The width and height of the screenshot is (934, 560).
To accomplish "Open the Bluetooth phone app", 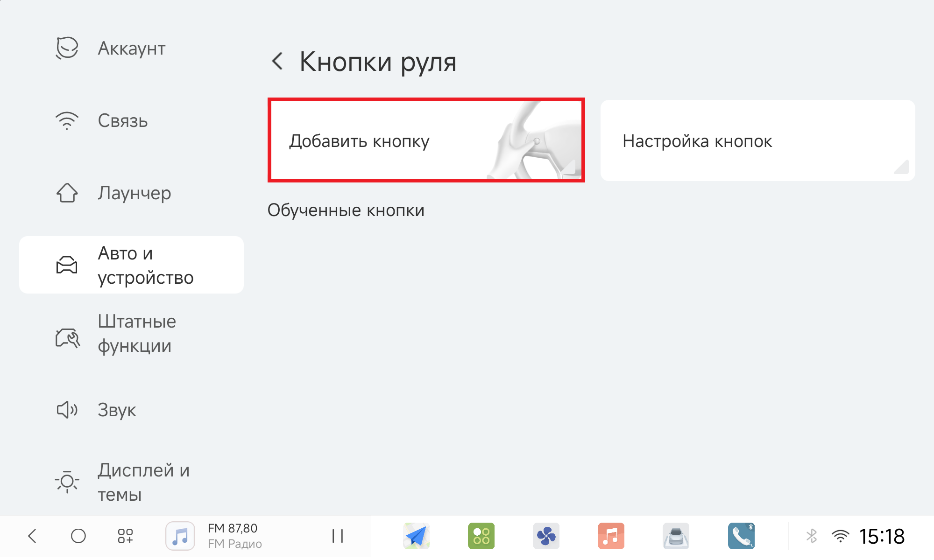I will [741, 536].
